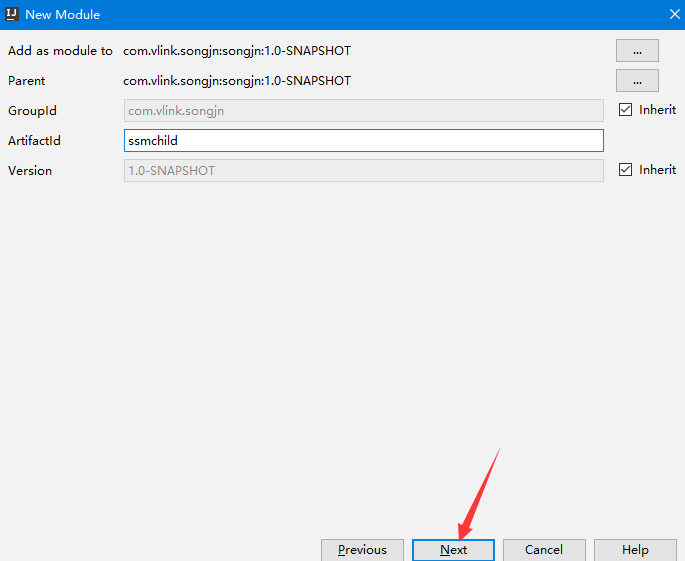Click the Parent value com.vlink.songjn text

coord(237,81)
